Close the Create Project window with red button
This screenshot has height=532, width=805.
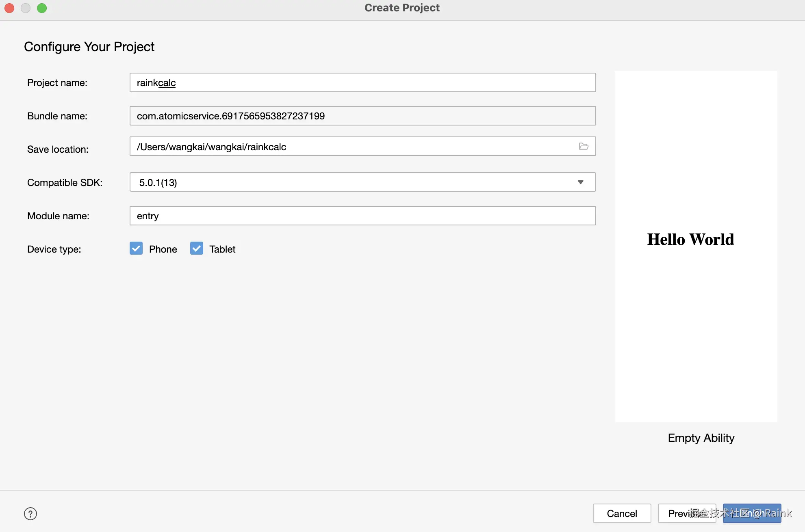click(9, 8)
